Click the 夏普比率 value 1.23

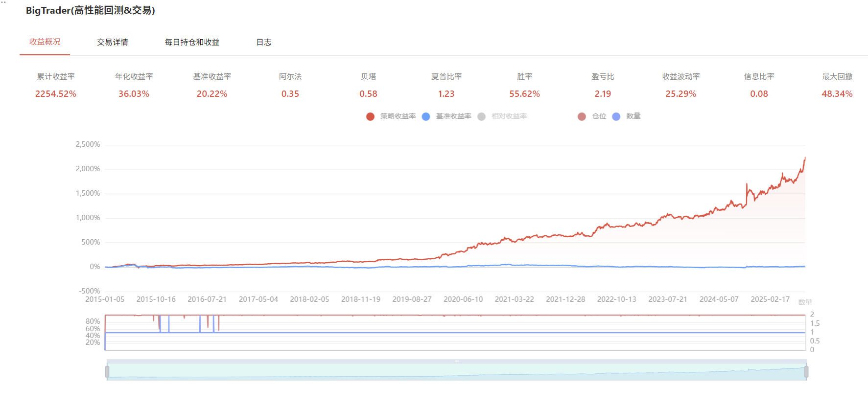(446, 94)
